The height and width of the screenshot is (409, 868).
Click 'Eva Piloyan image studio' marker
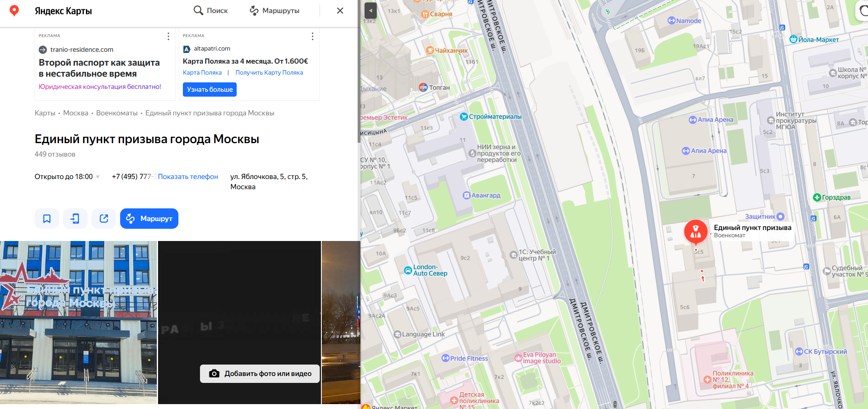point(518,358)
